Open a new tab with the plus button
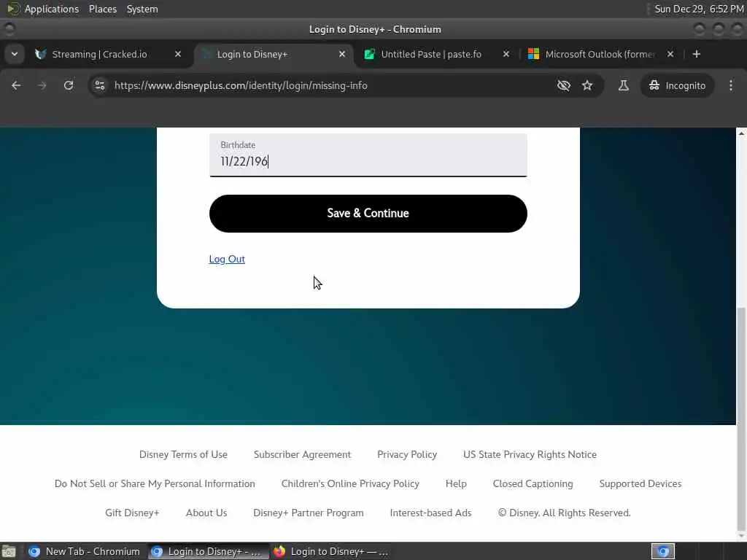Image resolution: width=747 pixels, height=560 pixels. 697,54
